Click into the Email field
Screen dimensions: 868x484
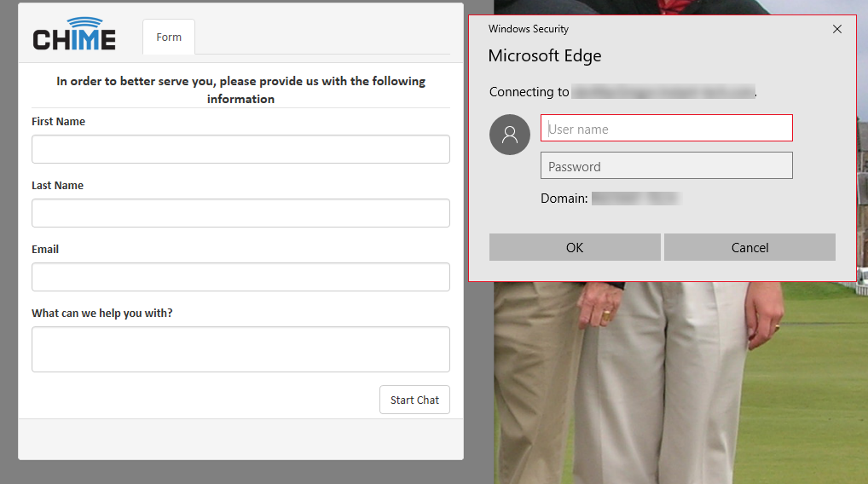(x=240, y=277)
